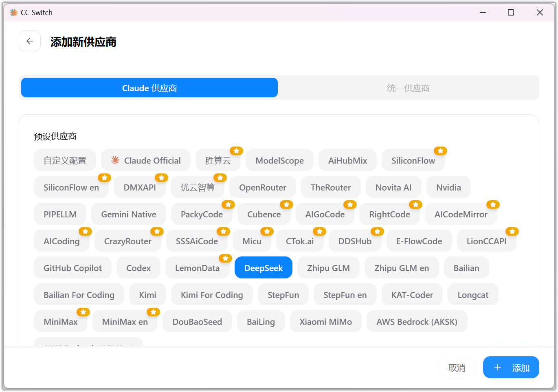Switch to the 统一供应商 tab
This screenshot has width=558, height=392.
point(408,88)
